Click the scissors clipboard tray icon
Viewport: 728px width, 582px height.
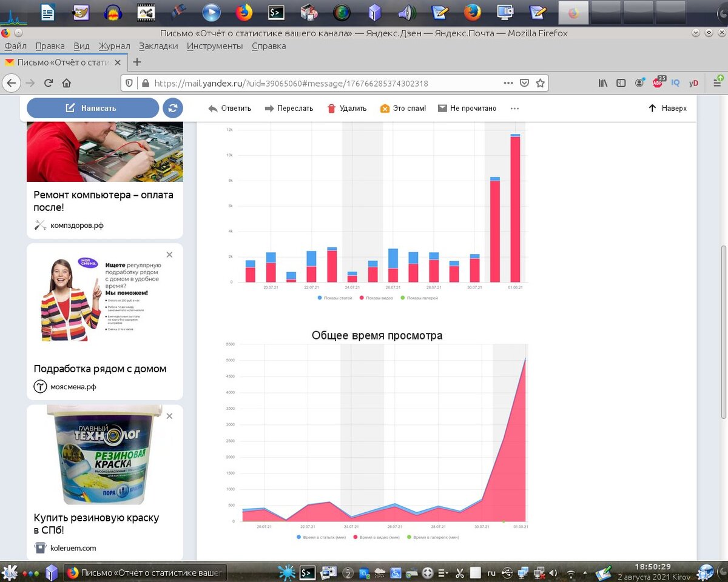point(459,572)
